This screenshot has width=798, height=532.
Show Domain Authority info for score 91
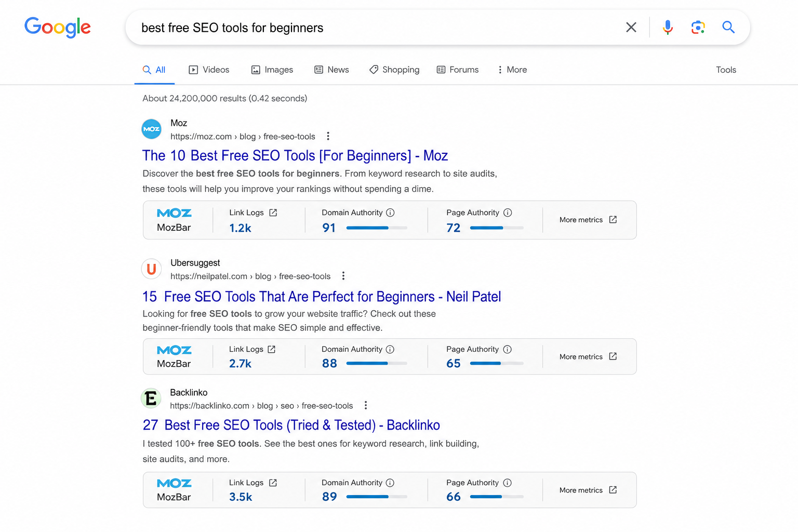[391, 212]
